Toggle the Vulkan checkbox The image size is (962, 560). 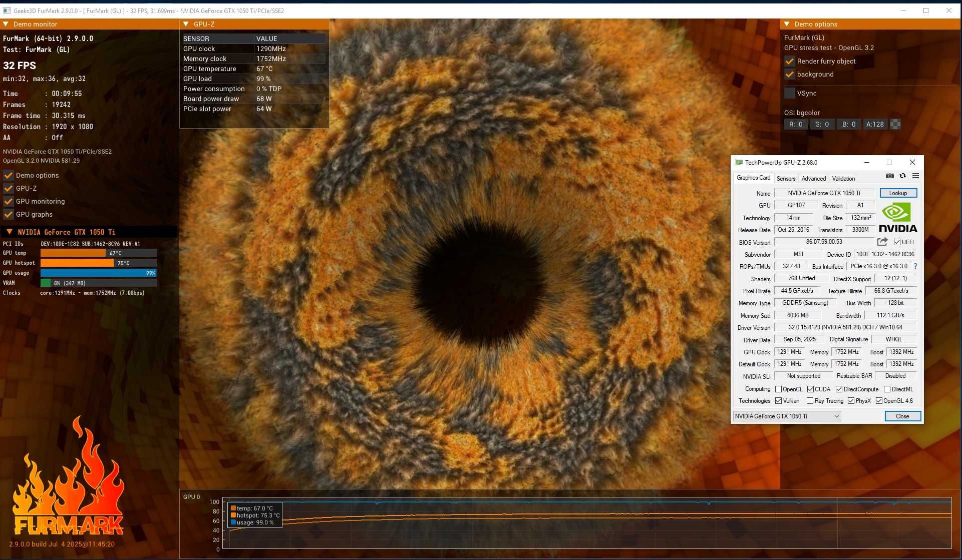coord(778,401)
